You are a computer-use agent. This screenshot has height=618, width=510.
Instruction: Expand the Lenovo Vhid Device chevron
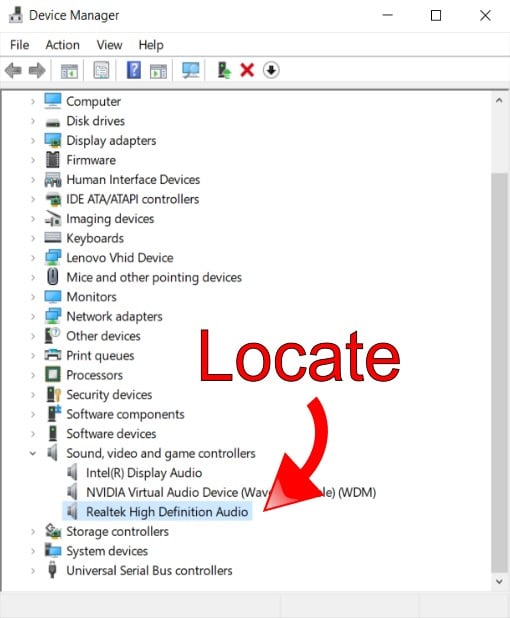[x=33, y=258]
